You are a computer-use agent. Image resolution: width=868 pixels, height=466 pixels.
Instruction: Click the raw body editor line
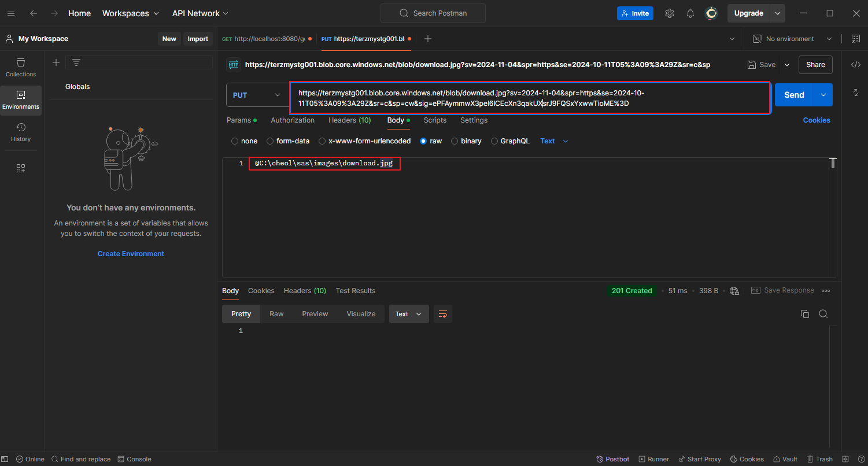324,164
